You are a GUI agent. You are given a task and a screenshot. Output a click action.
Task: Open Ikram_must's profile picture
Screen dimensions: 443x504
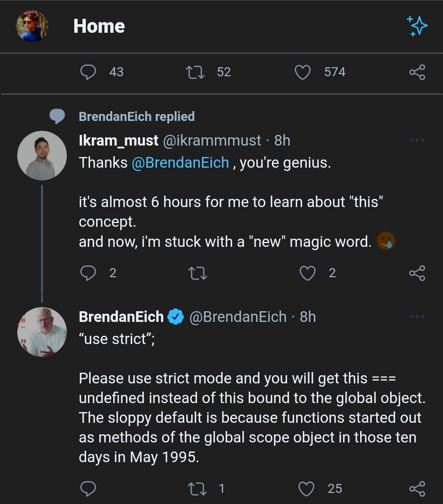coord(42,156)
